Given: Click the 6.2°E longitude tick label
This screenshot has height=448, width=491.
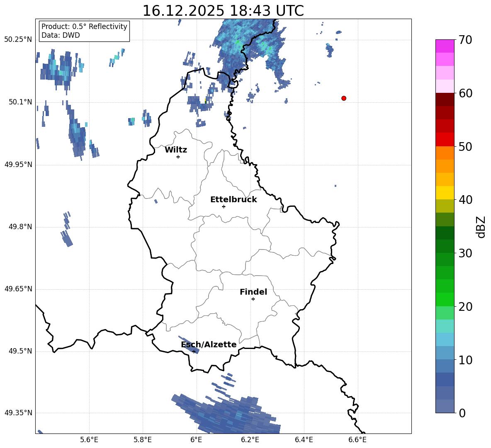Looking at the screenshot, I should tap(250, 440).
